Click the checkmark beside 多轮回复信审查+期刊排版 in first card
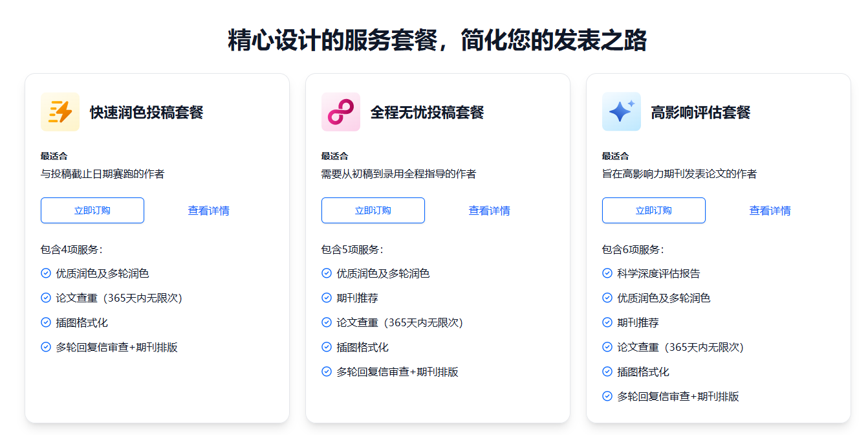The width and height of the screenshot is (868, 435). (45, 347)
